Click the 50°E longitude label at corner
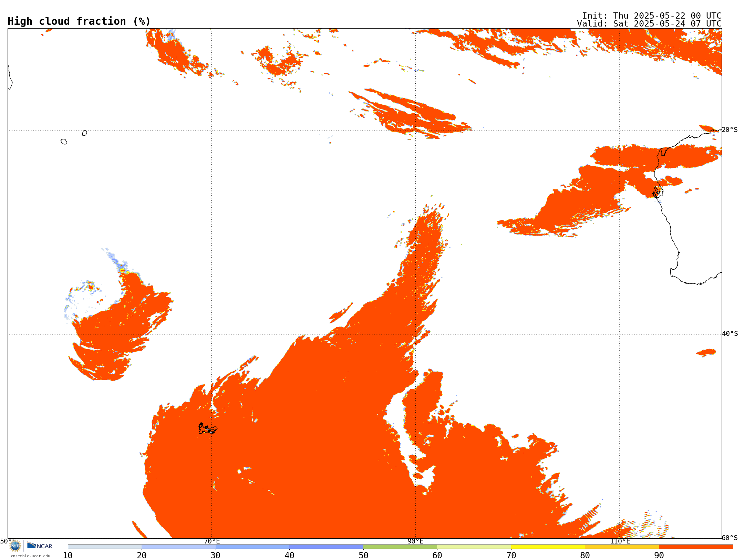Viewport: 744px width, 560px height. (8, 541)
